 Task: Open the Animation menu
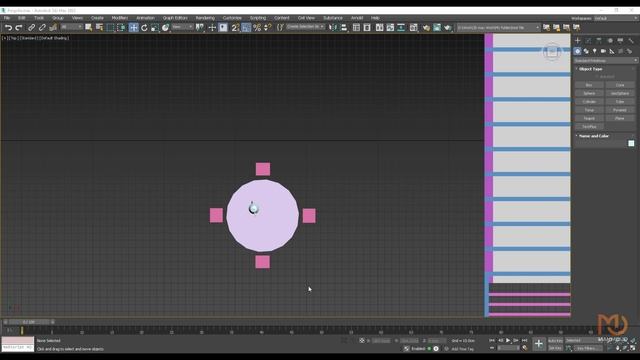145,18
